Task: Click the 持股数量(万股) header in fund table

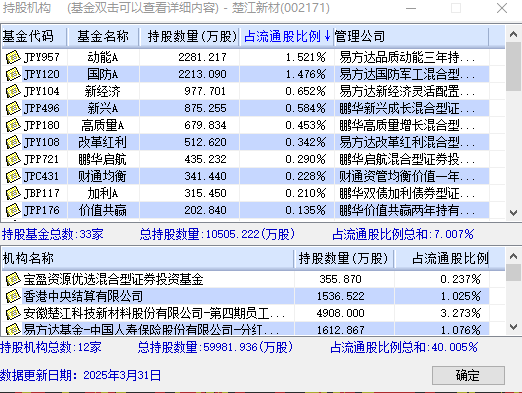Action: click(x=189, y=36)
